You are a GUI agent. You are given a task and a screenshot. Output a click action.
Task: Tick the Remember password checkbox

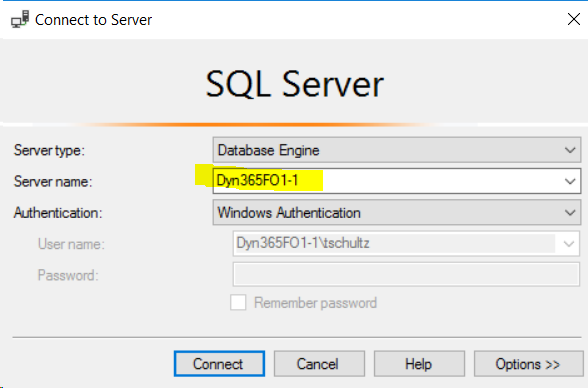pos(238,302)
